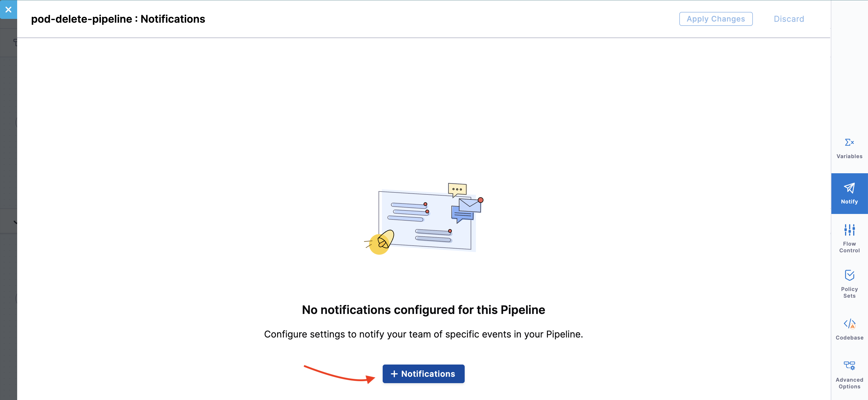
Task: Click the Variables tab label
Action: click(x=849, y=156)
